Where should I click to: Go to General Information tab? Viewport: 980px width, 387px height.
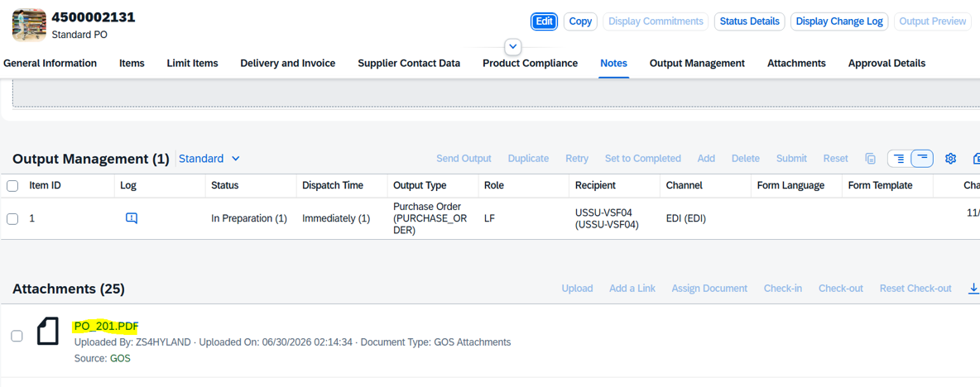point(50,63)
